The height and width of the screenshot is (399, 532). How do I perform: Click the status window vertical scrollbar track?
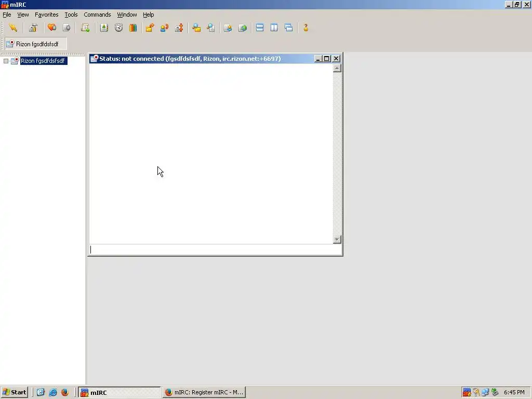[337, 154]
